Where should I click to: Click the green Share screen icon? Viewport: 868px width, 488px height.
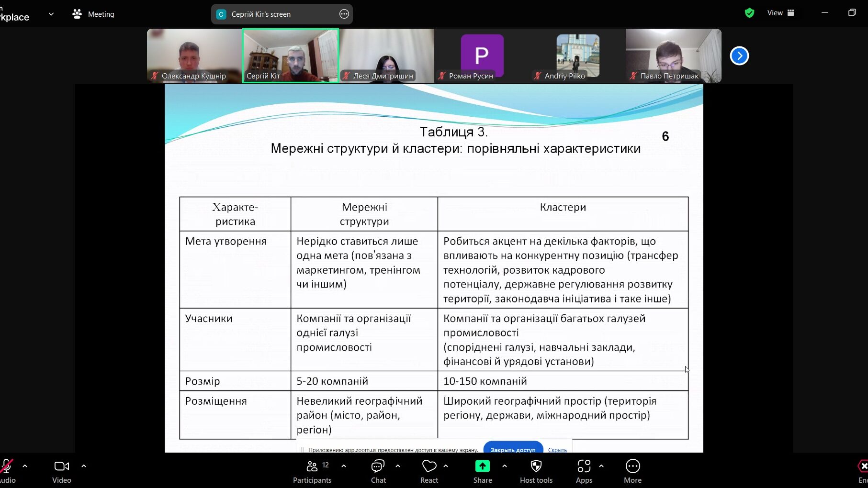pyautogui.click(x=482, y=466)
